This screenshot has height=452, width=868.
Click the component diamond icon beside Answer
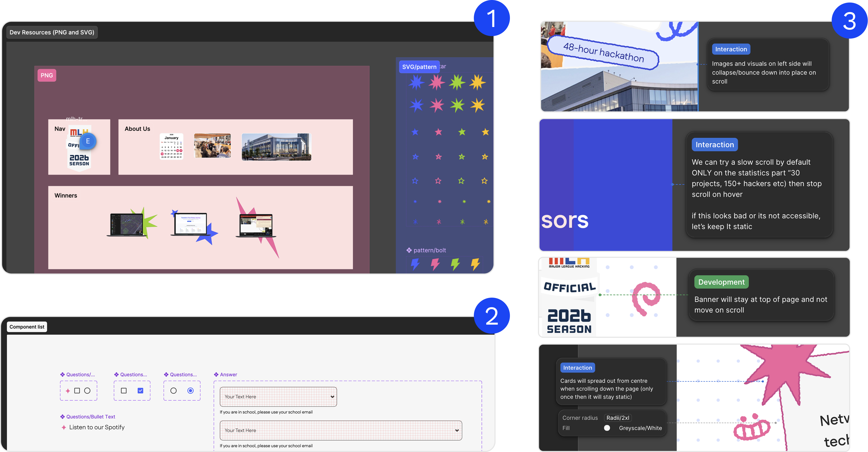click(x=216, y=375)
